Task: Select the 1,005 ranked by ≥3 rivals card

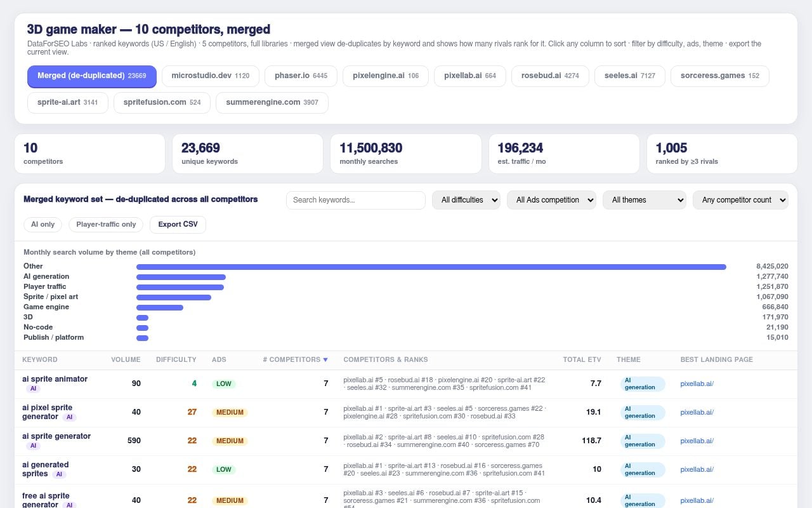Action: [722, 154]
